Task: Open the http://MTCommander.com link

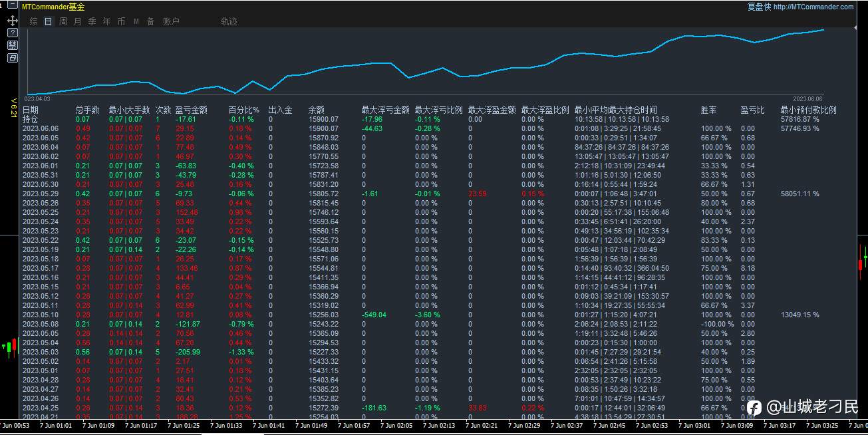Action: 813,7
